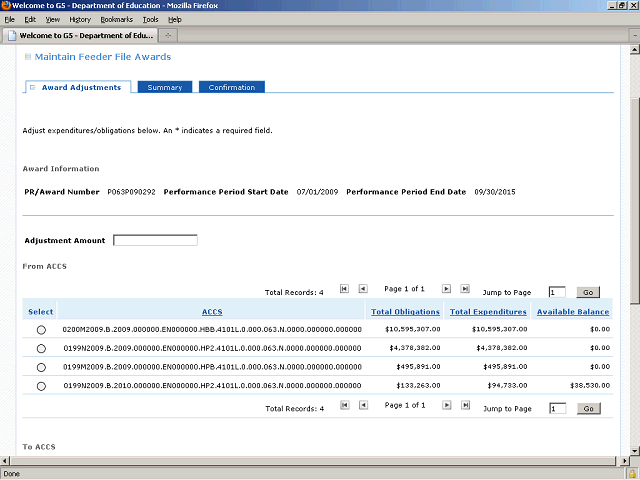640x480 pixels.
Task: Sort by Total Obligations column header
Action: pos(405,312)
